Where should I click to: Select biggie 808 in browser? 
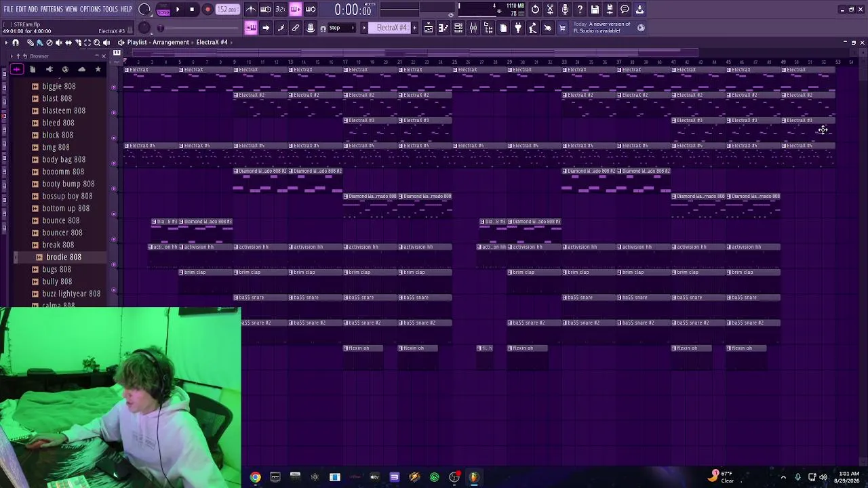click(x=59, y=86)
